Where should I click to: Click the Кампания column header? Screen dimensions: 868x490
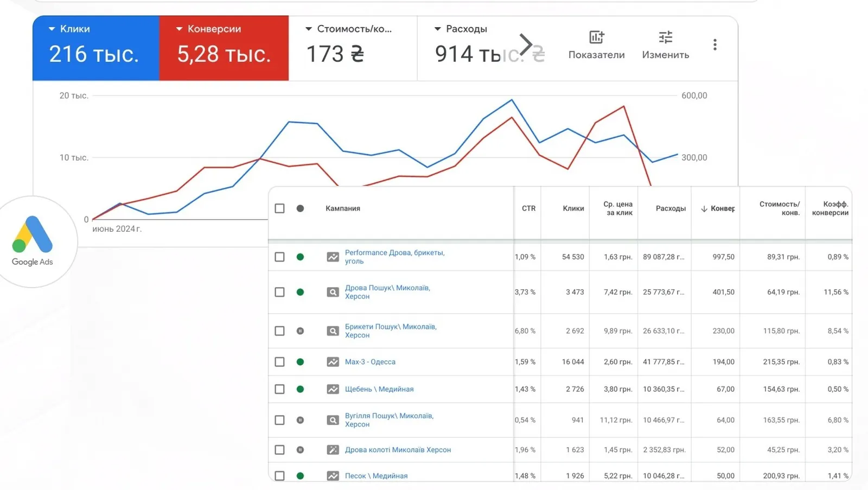[343, 208]
